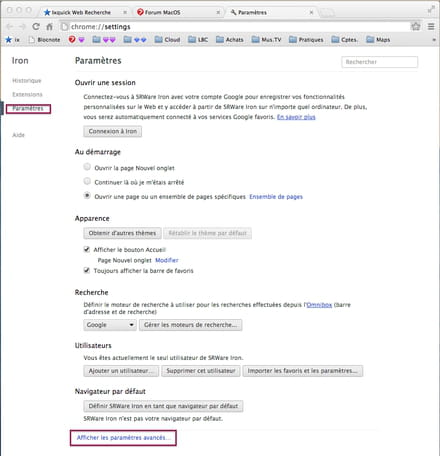Click 'Ajouter un utilisateur...' button
The height and width of the screenshot is (456, 440).
[121, 371]
